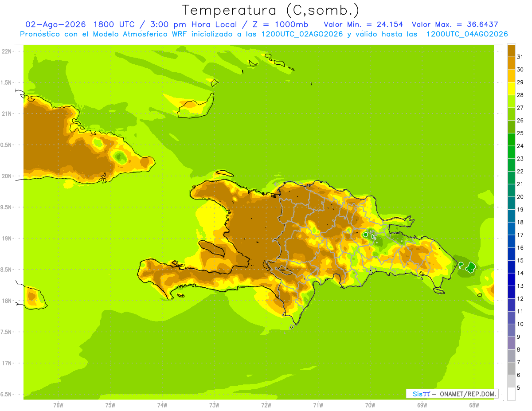The image size is (532, 411).
Task: Click the "20" label on color scale
Action: coord(520,196)
